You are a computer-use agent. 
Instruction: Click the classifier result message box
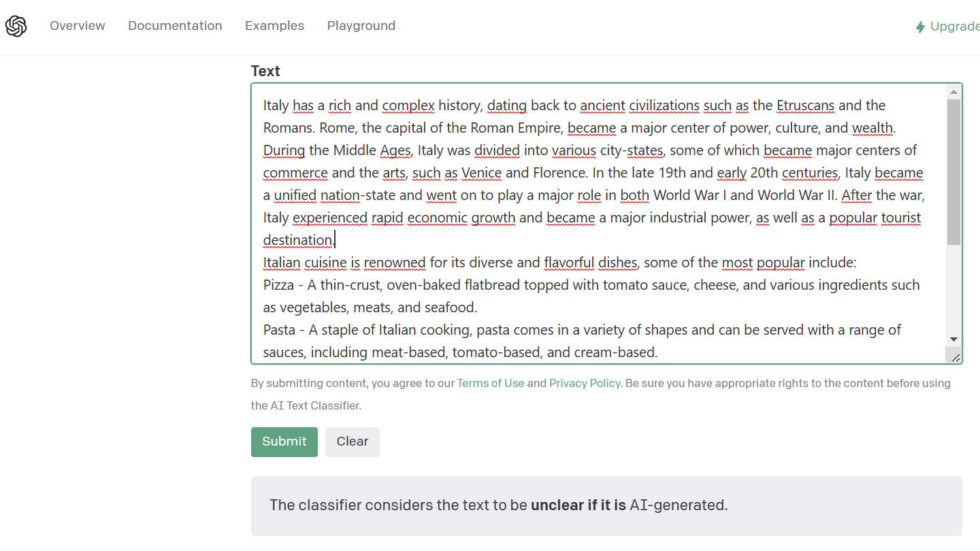(x=606, y=506)
